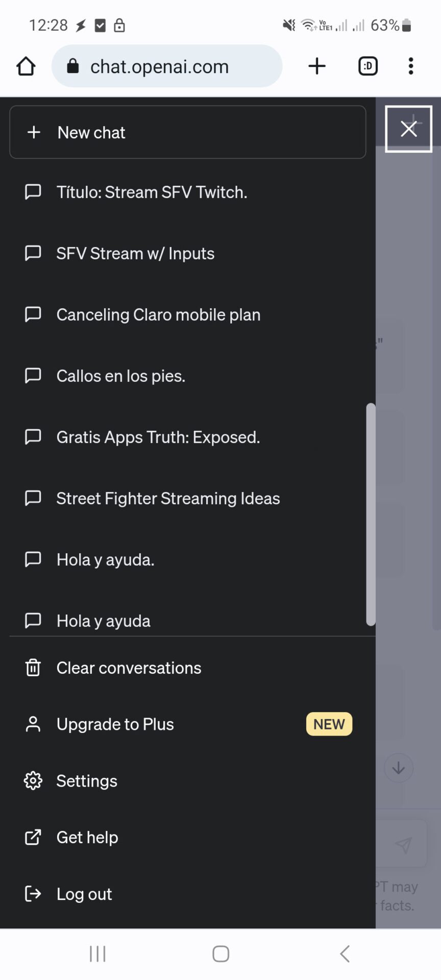Tap the address bar showing chat.openai.com
The image size is (441, 980).
click(x=167, y=66)
